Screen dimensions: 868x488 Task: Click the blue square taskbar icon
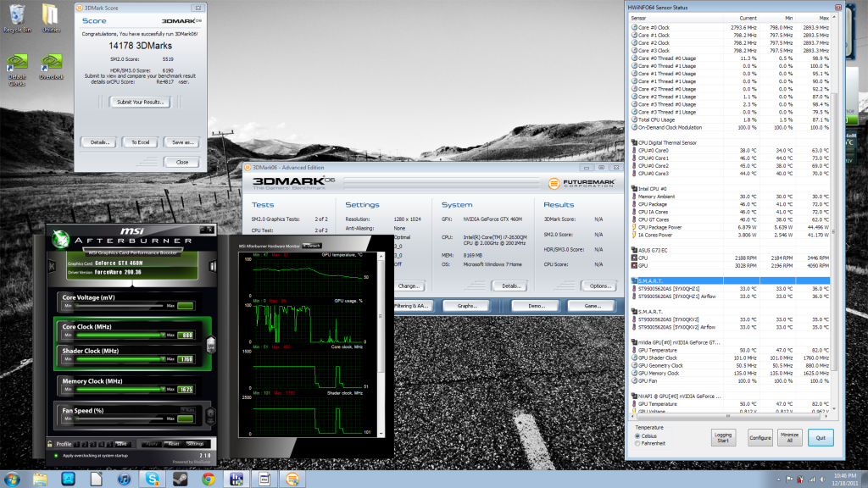click(x=68, y=479)
